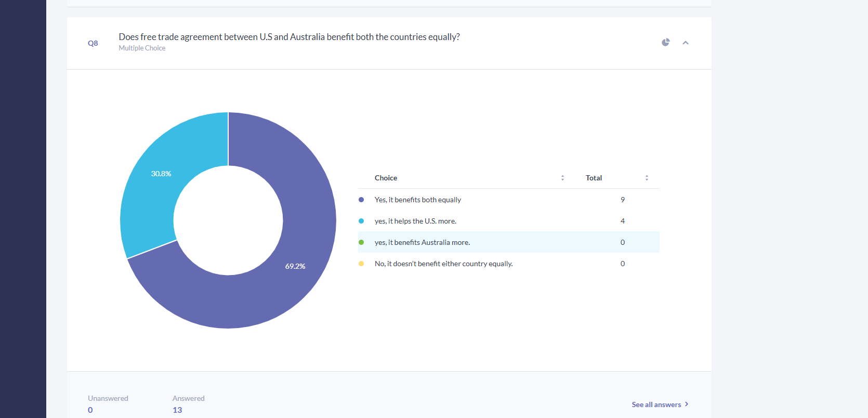Select row 'yes, it benefits Australia more.'
The width and height of the screenshot is (868, 418).
tap(509, 242)
